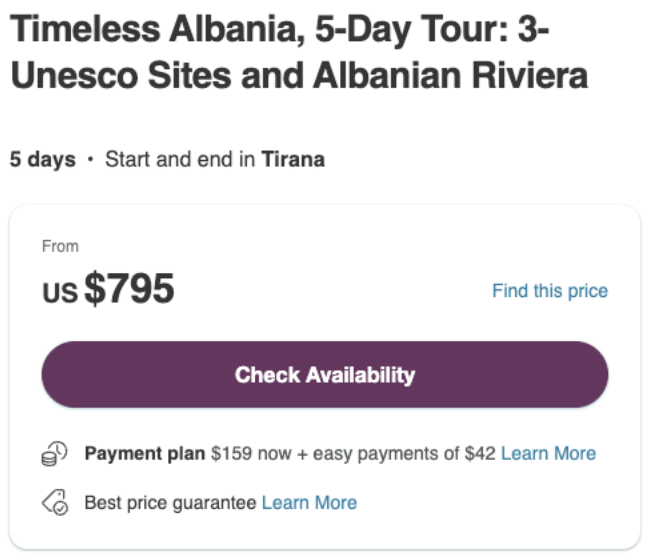Click the payment plan coins-and-clock icon
This screenshot has height=554, width=646.
(54, 453)
